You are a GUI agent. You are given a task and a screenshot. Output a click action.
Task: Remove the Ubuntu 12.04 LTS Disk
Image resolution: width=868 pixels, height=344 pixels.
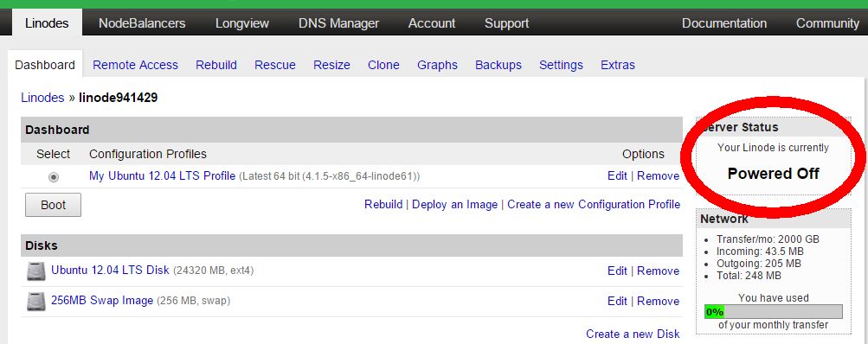click(x=659, y=271)
